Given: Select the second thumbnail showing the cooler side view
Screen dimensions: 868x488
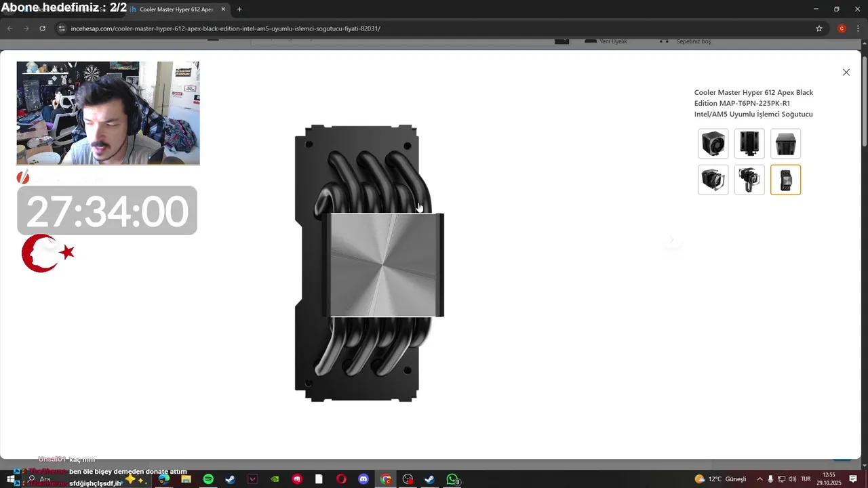Looking at the screenshot, I should click(x=749, y=144).
